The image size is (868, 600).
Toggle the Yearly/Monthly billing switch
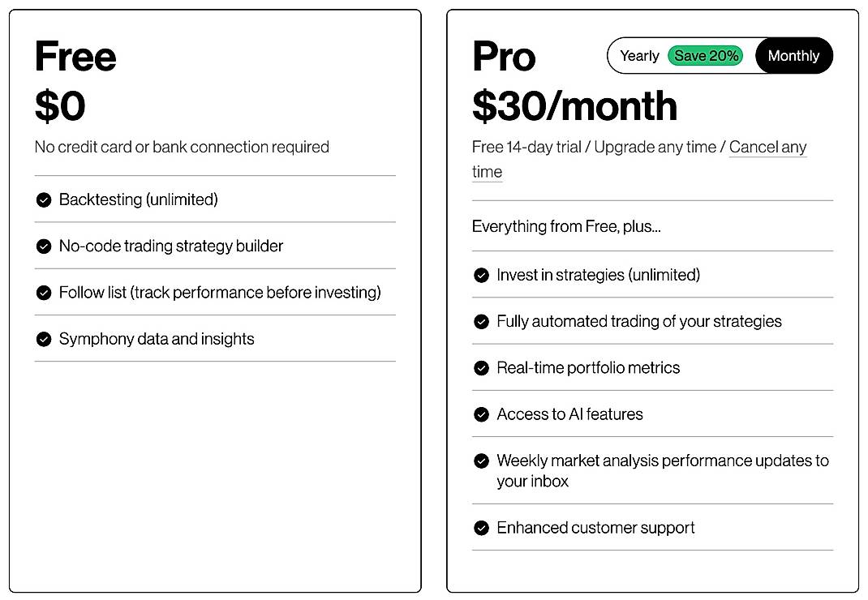click(x=720, y=55)
